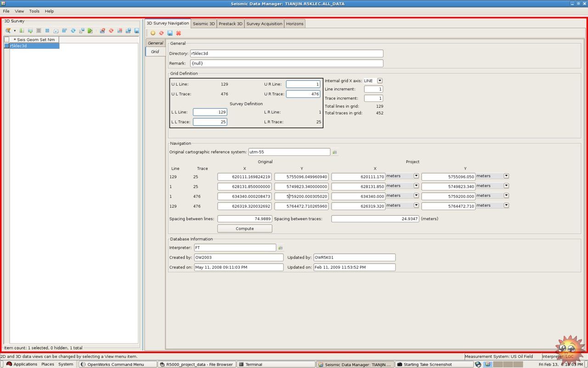Click the Interpreter FT input field
Image resolution: width=588 pixels, height=368 pixels.
click(x=235, y=247)
